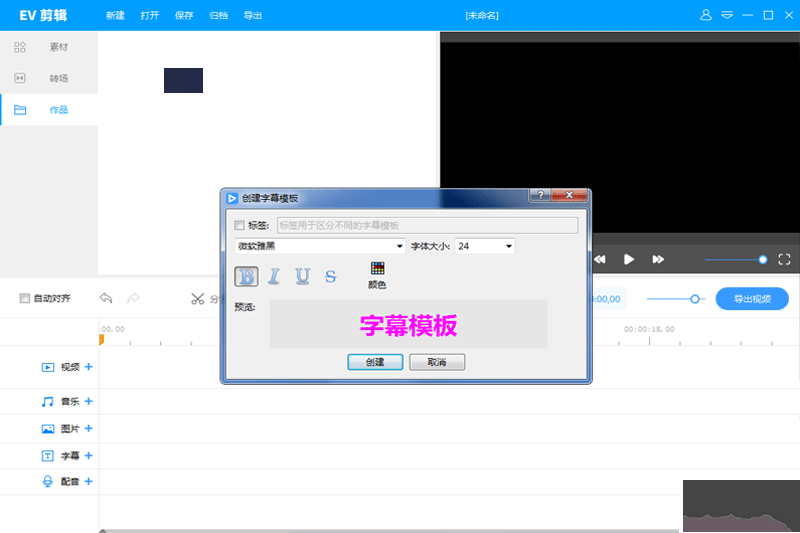
Task: Add a recording to the 配音 track
Action: (x=89, y=481)
